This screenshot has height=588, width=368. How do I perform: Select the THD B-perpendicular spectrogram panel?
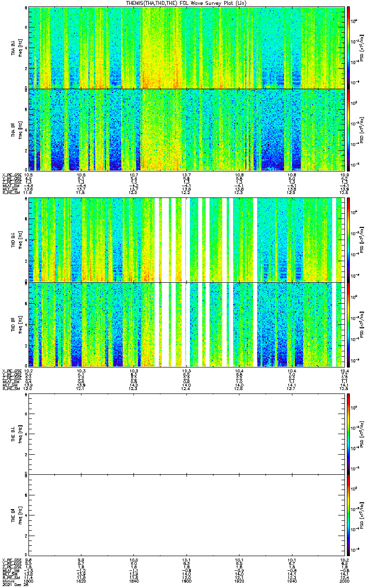pyautogui.click(x=186, y=240)
